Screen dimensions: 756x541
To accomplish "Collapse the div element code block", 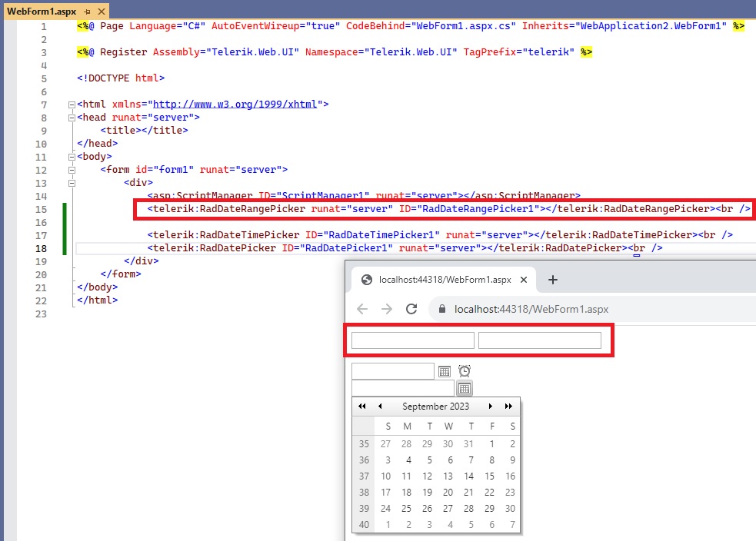I will (71, 183).
